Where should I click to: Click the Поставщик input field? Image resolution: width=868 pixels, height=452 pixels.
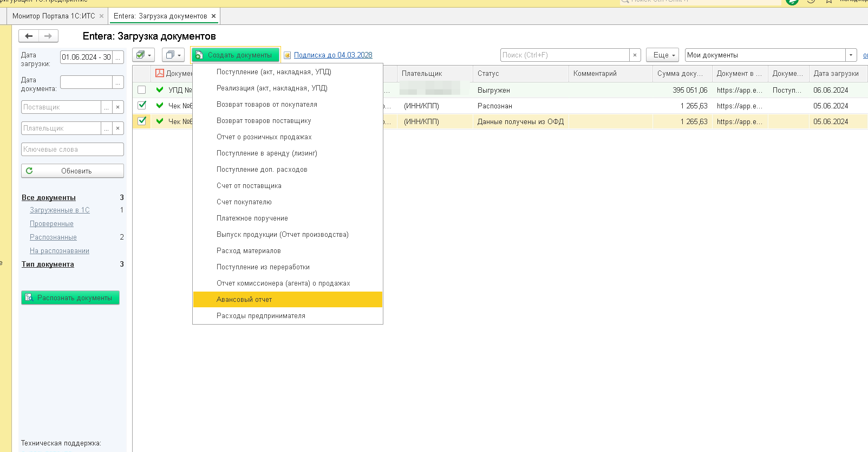[61, 107]
